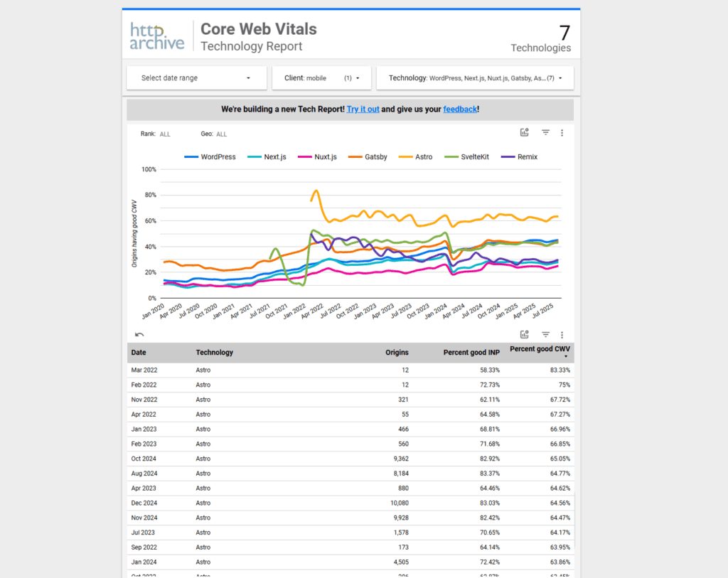Click Apr 2023 date cell

pos(144,488)
